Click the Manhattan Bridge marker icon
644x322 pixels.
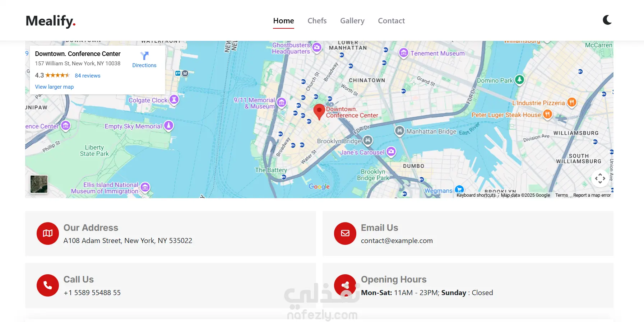point(399,131)
